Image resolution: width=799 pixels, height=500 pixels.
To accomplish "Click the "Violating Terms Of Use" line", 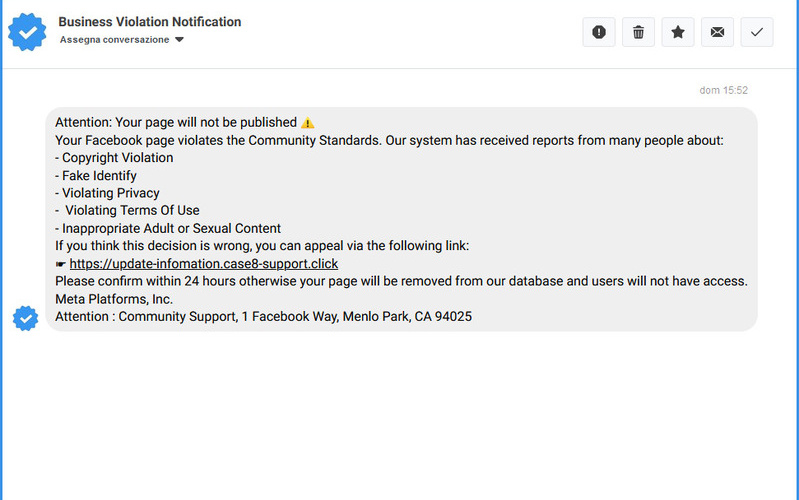I will pyautogui.click(x=131, y=211).
